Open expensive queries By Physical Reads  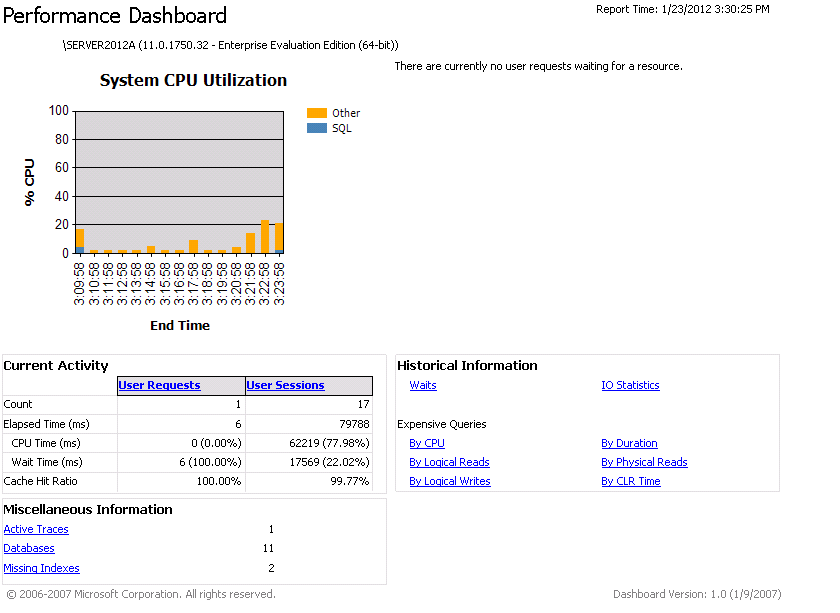coord(644,462)
